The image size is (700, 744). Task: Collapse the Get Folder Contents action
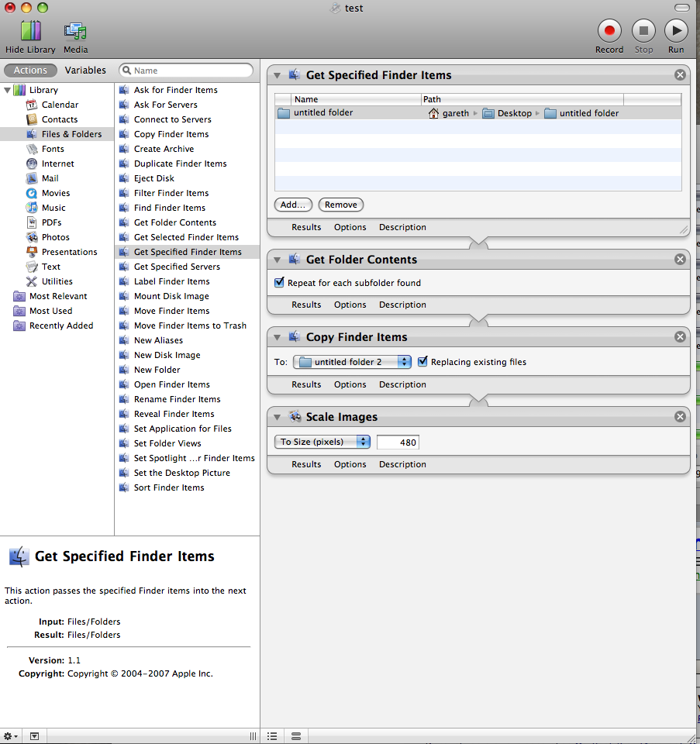point(278,260)
